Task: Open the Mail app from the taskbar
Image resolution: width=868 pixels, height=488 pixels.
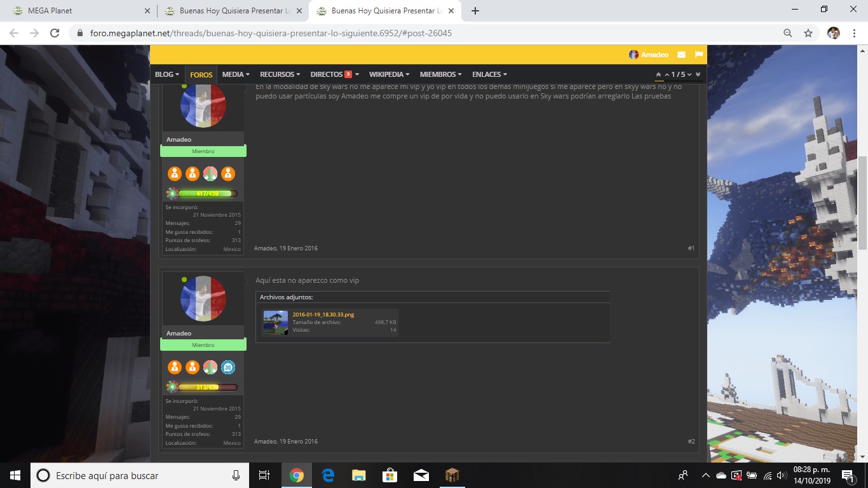Action: click(421, 475)
